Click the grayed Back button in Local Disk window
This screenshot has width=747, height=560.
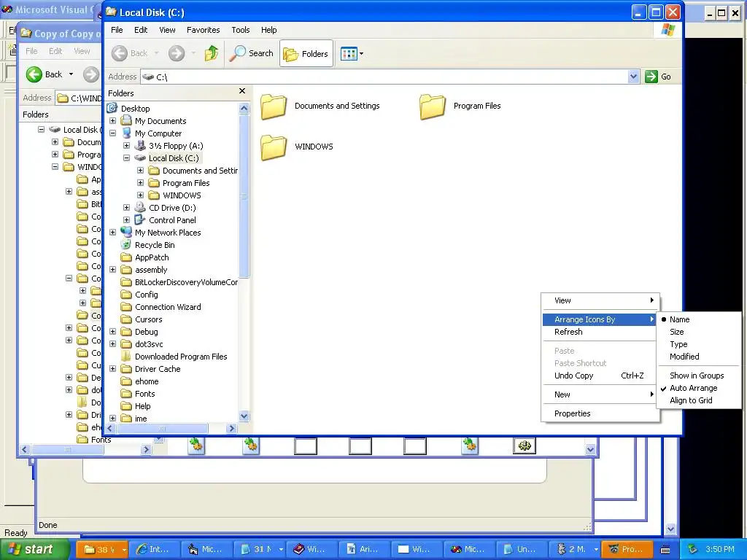click(x=131, y=53)
